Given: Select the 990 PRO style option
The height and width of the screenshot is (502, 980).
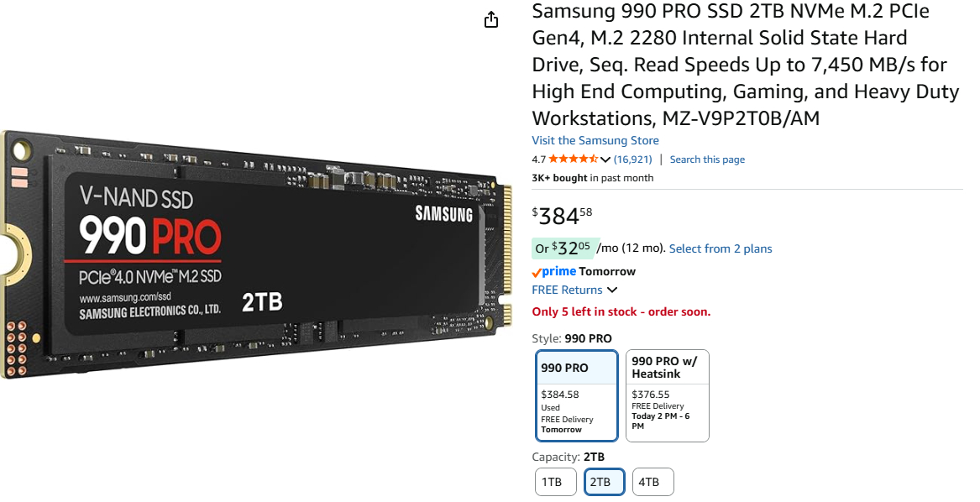Looking at the screenshot, I should pos(577,395).
